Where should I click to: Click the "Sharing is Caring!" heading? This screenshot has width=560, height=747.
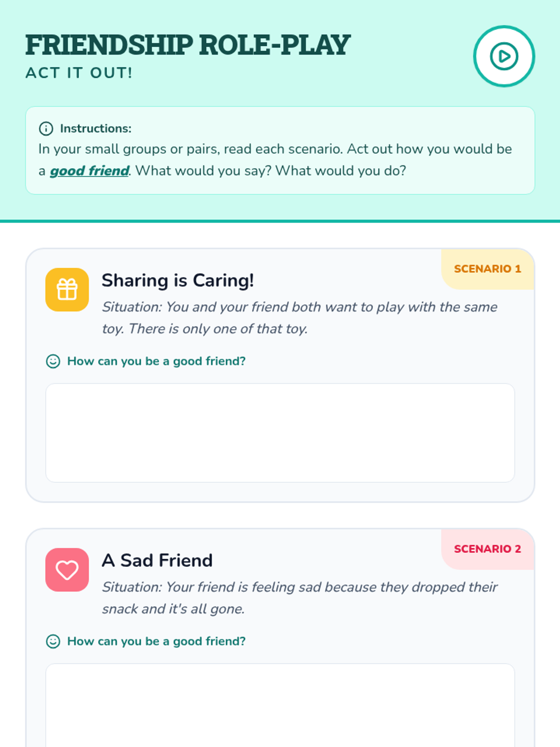(x=178, y=280)
